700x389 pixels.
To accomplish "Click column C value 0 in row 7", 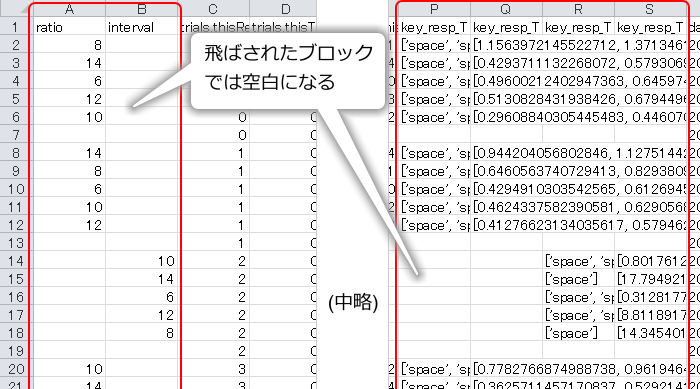I will click(213, 135).
